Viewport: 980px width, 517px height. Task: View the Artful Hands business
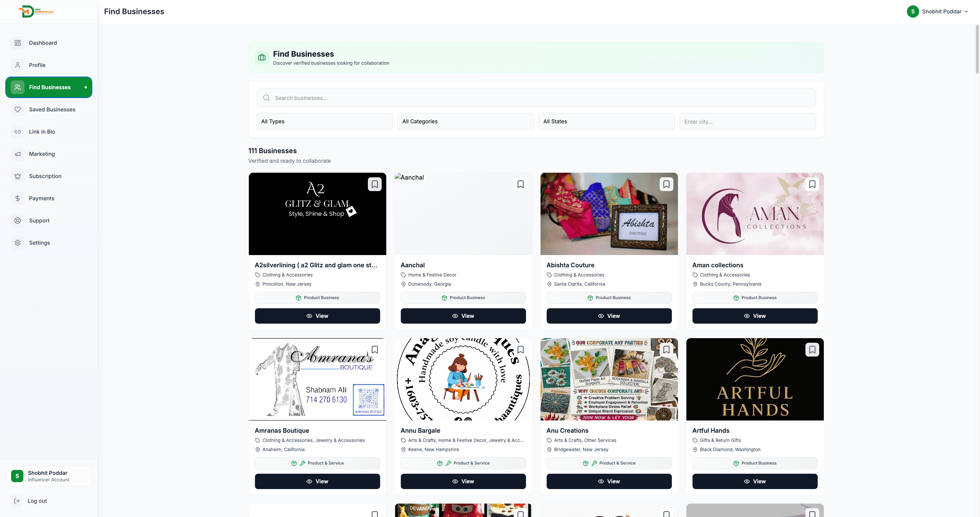(x=755, y=481)
